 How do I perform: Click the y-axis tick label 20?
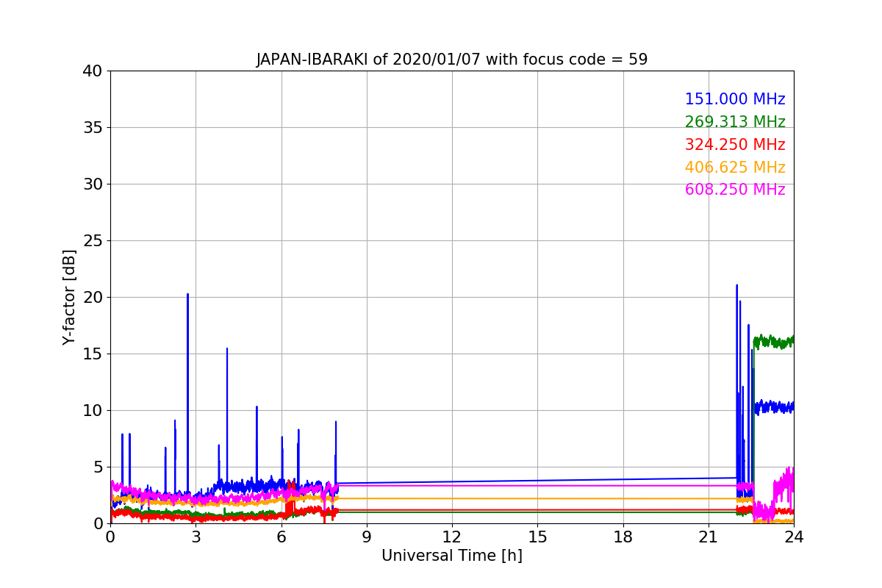coord(92,298)
